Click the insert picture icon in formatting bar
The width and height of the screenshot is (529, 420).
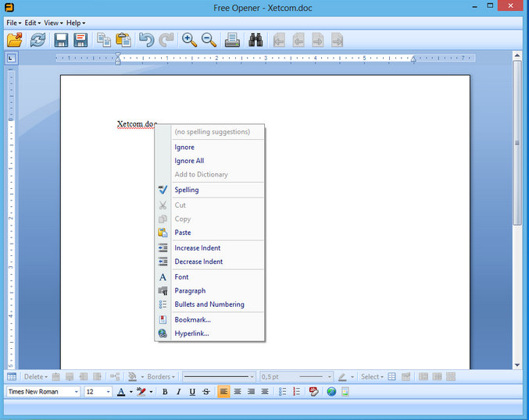[345, 392]
